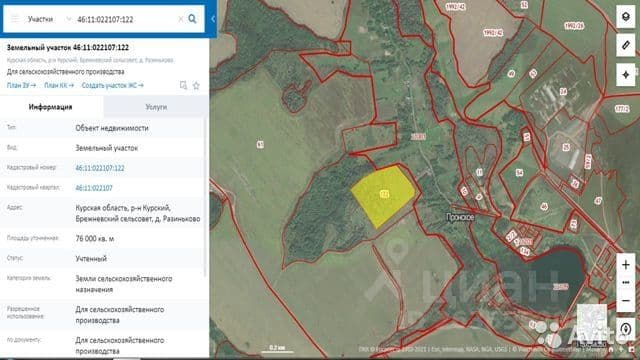
Task: Click the locate crosshair map tool
Action: click(626, 75)
